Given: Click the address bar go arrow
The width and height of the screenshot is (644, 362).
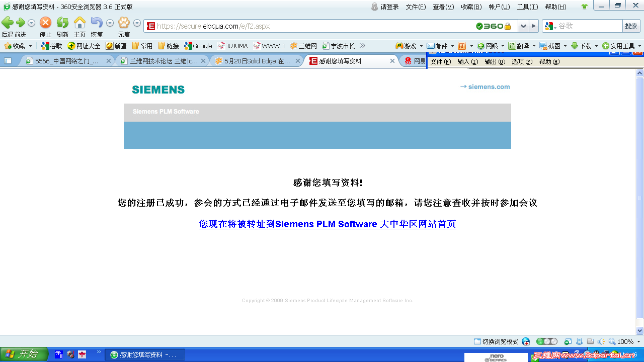Looking at the screenshot, I should [x=534, y=26].
